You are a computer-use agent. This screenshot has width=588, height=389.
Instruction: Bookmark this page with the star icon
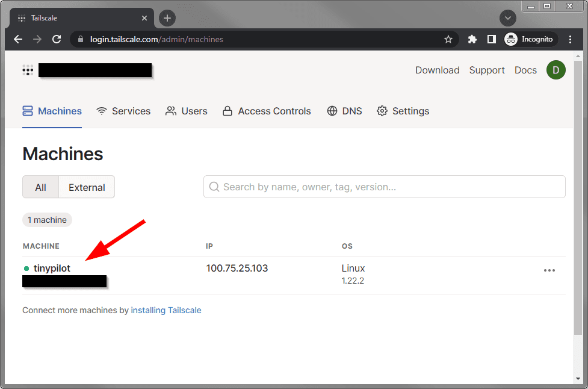pyautogui.click(x=448, y=39)
